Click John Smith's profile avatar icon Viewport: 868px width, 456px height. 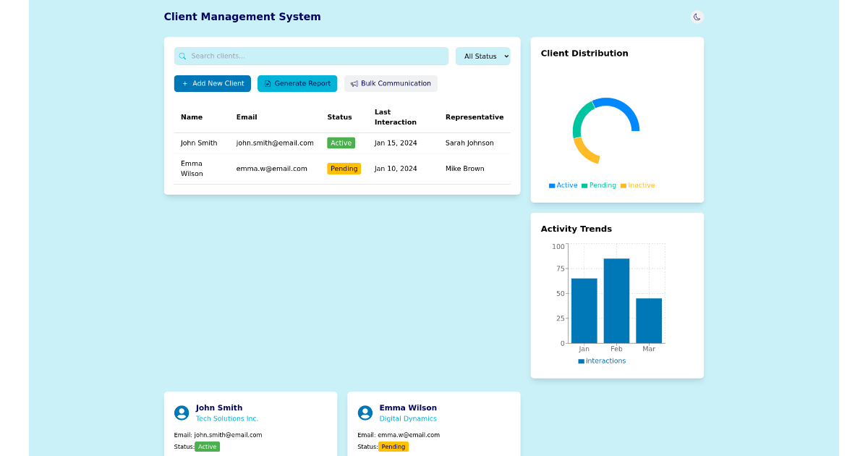click(x=182, y=413)
